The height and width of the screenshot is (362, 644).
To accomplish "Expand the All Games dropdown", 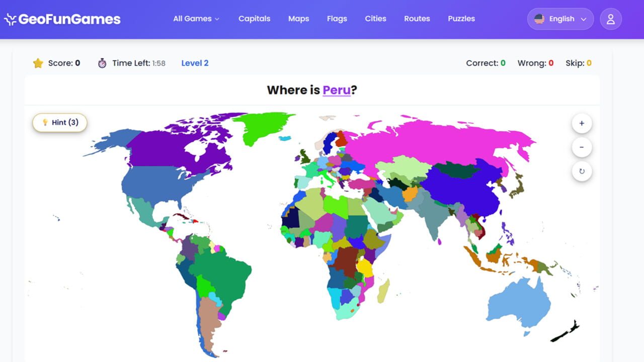I will (196, 19).
